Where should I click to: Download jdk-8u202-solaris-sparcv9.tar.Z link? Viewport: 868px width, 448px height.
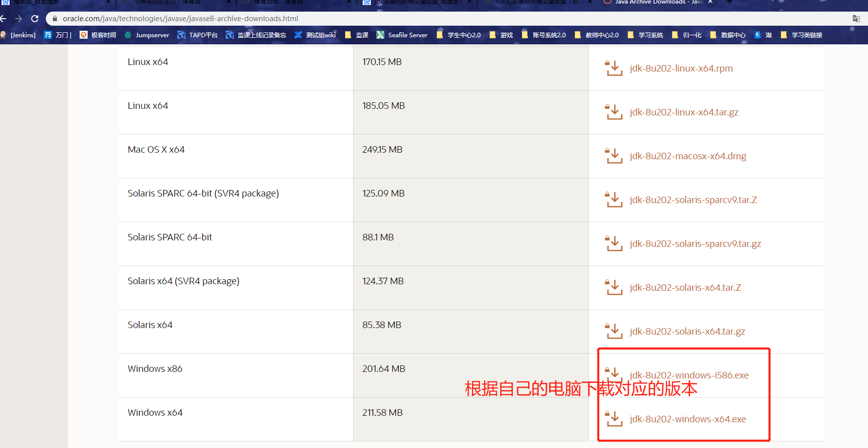click(x=693, y=200)
